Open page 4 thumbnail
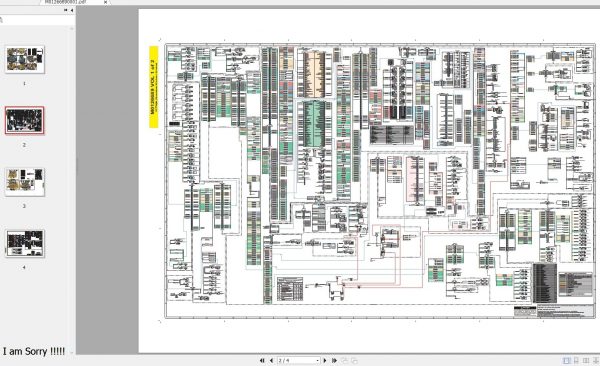The height and width of the screenshot is (366, 600). click(x=25, y=243)
